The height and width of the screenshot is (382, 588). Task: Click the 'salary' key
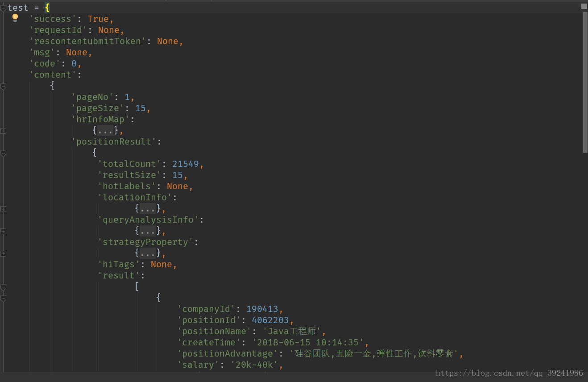[198, 365]
